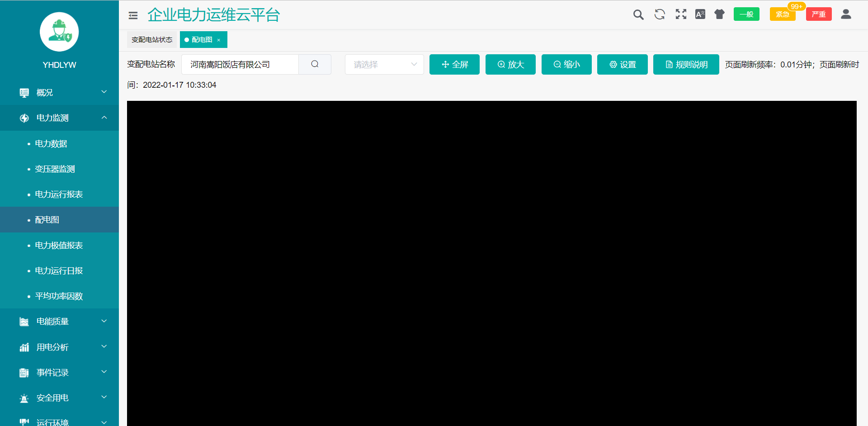Collapse sidebar with the hamburger menu icon
Image resolution: width=868 pixels, height=426 pixels.
(x=133, y=15)
